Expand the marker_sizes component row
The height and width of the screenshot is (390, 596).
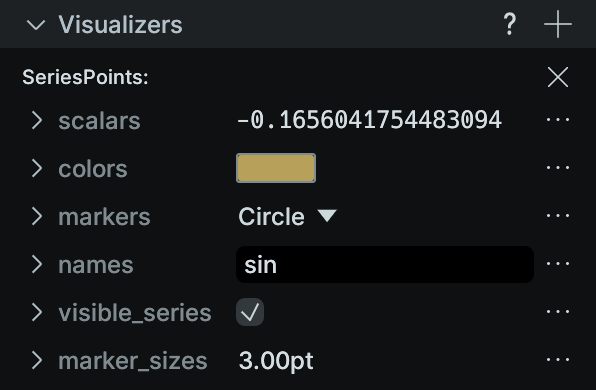tap(36, 360)
